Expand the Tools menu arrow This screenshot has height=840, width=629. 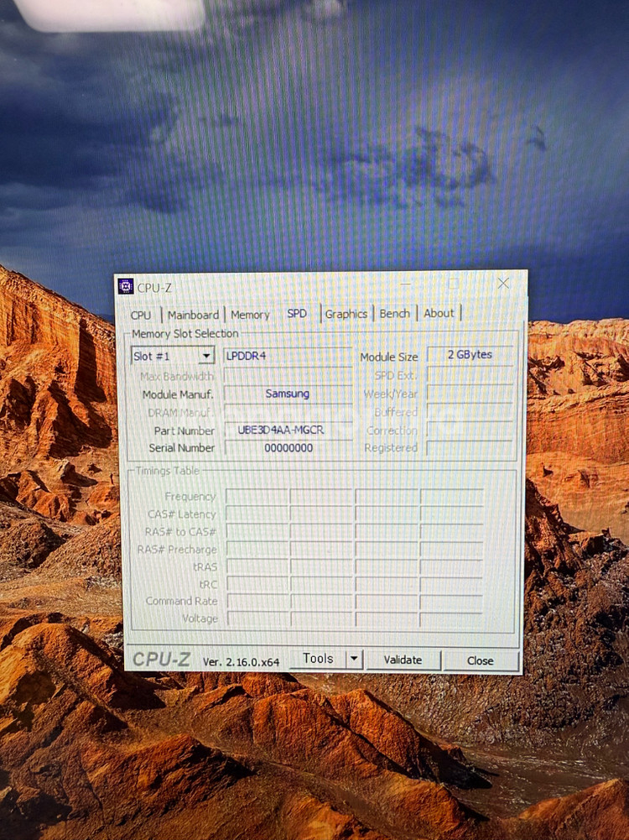point(355,660)
